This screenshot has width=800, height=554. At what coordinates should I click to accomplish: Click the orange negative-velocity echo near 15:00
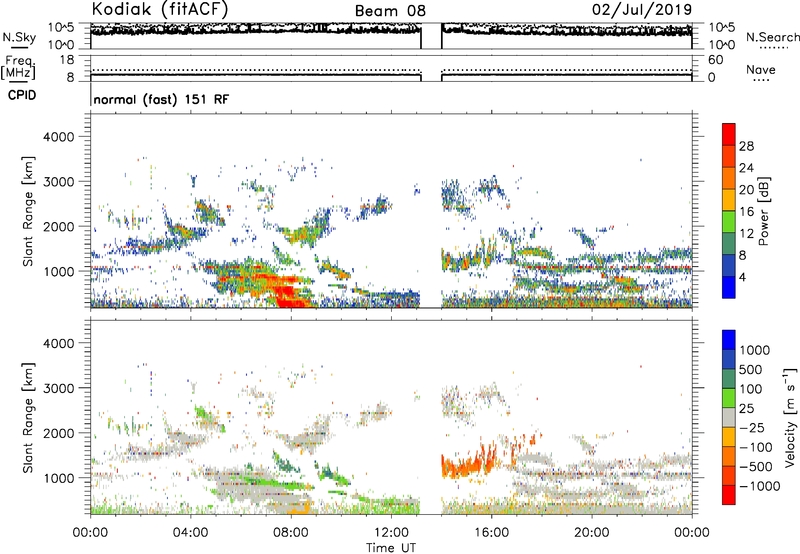click(467, 465)
